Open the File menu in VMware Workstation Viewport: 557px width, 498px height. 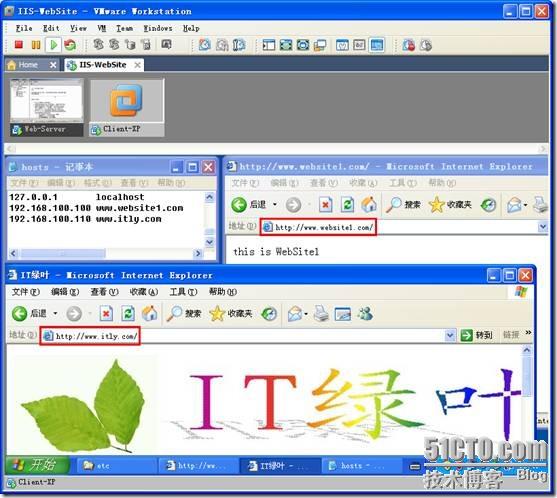pos(24,28)
